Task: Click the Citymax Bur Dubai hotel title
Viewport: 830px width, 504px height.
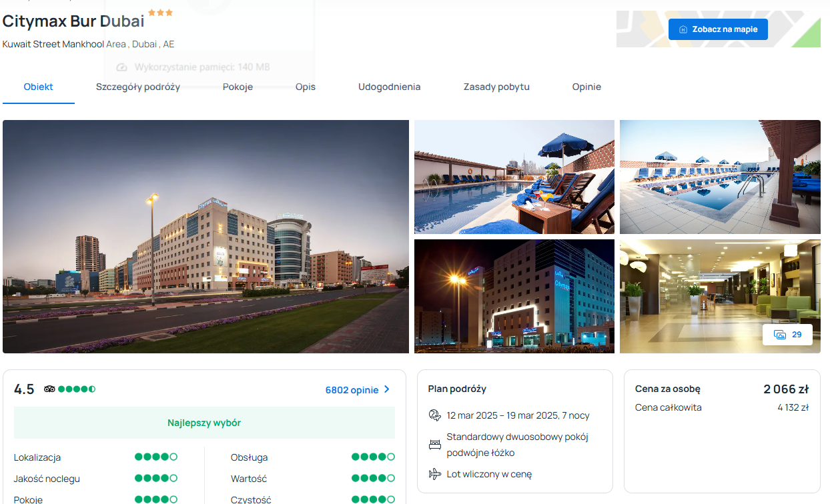Action: click(73, 21)
